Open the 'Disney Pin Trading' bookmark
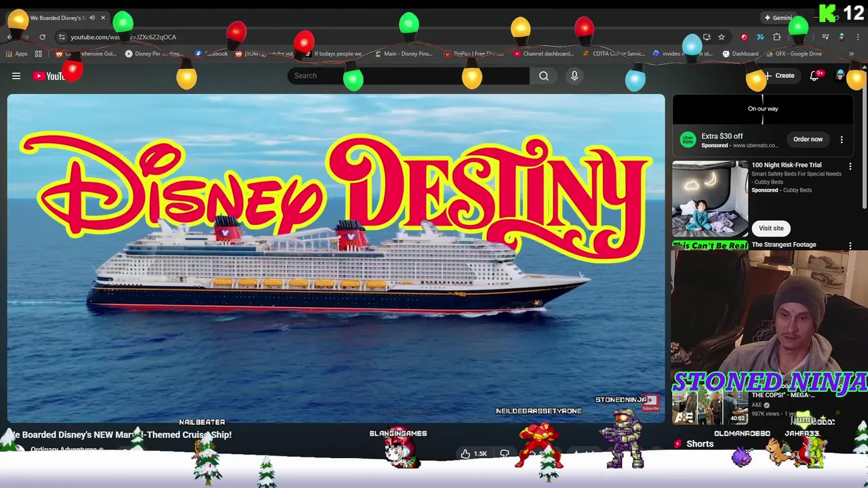 click(154, 54)
